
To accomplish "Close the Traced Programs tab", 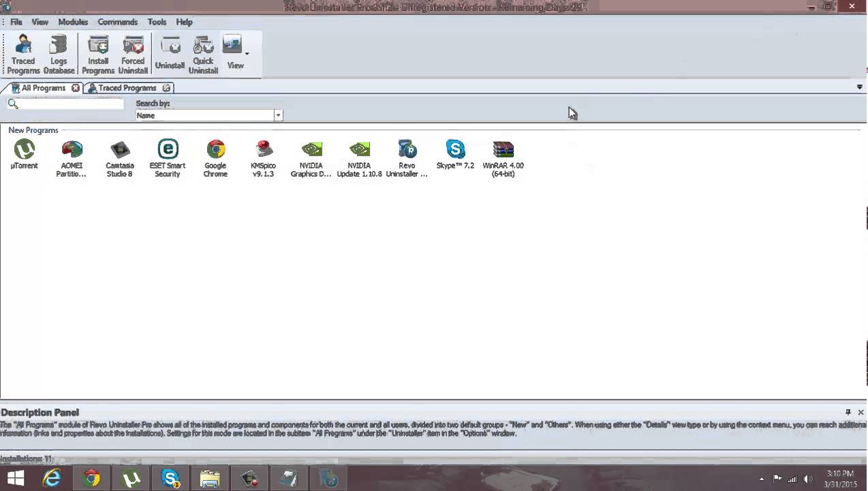I will (166, 88).
